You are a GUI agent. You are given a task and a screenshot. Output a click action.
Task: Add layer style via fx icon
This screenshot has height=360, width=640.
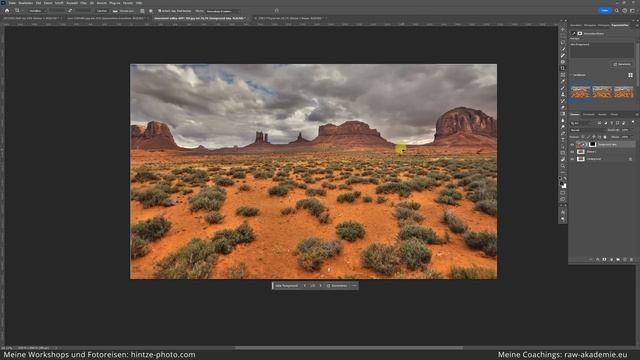598,259
